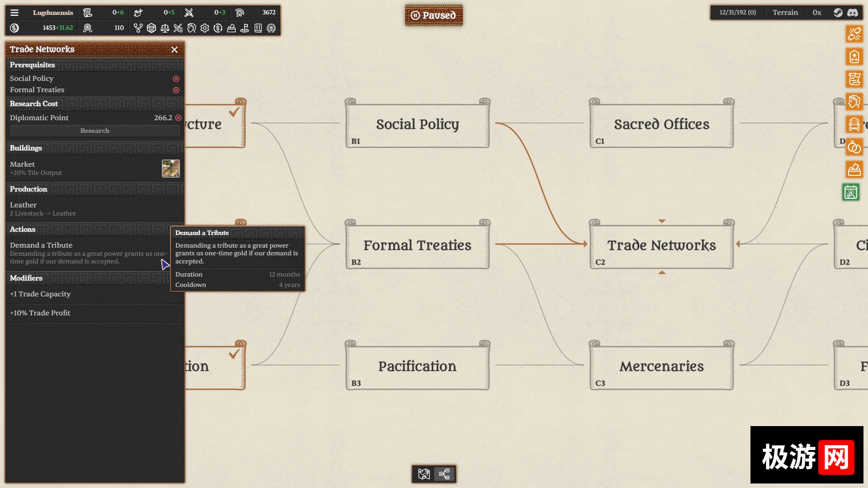The height and width of the screenshot is (488, 868).
Task: Switch to the map view at bottom
Action: [424, 474]
